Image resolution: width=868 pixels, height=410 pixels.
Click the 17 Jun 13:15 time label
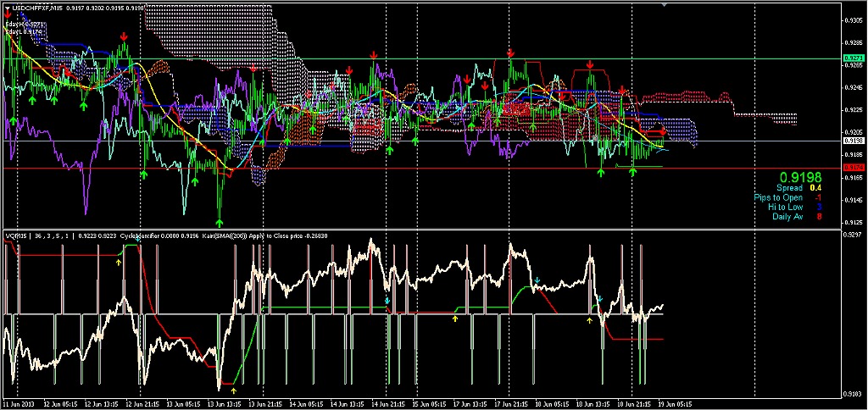coord(470,403)
